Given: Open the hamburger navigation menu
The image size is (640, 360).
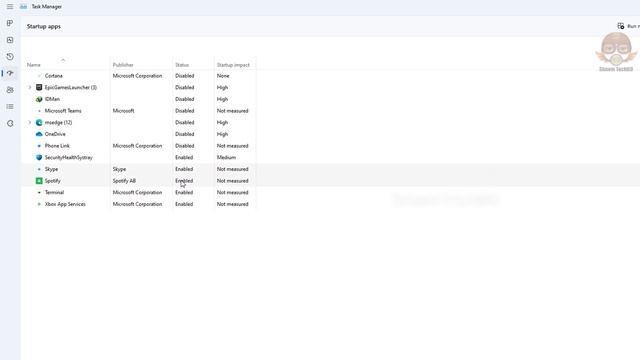Looking at the screenshot, I should click(x=10, y=7).
